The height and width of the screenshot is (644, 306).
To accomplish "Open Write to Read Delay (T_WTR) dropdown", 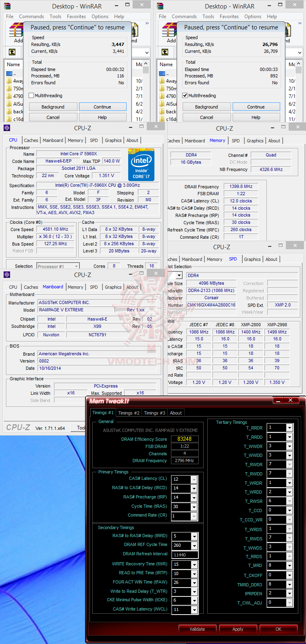I will (x=194, y=592).
